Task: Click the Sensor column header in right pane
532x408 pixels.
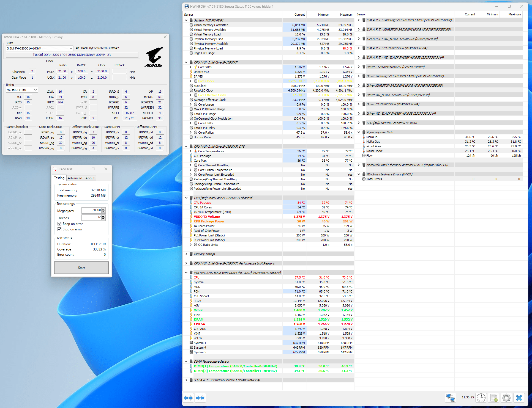Action: pos(405,14)
